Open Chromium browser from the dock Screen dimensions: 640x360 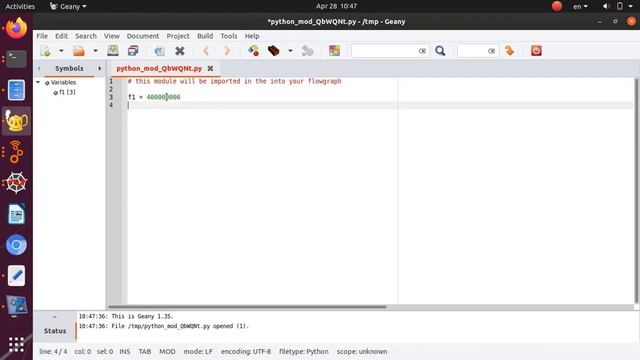click(x=16, y=245)
